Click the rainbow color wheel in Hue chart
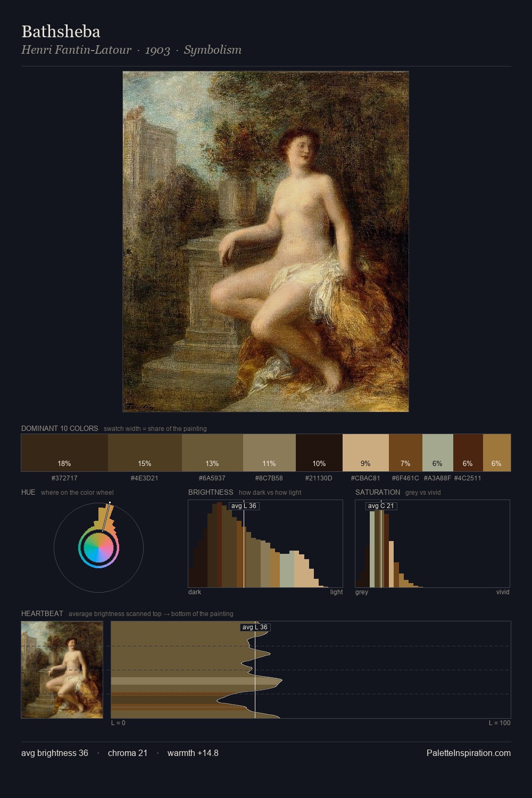 pos(98,548)
